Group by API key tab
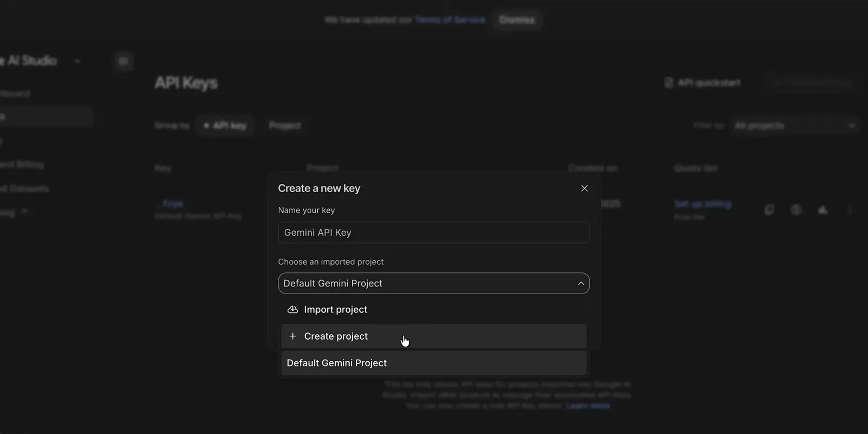The height and width of the screenshot is (434, 868). coord(225,125)
